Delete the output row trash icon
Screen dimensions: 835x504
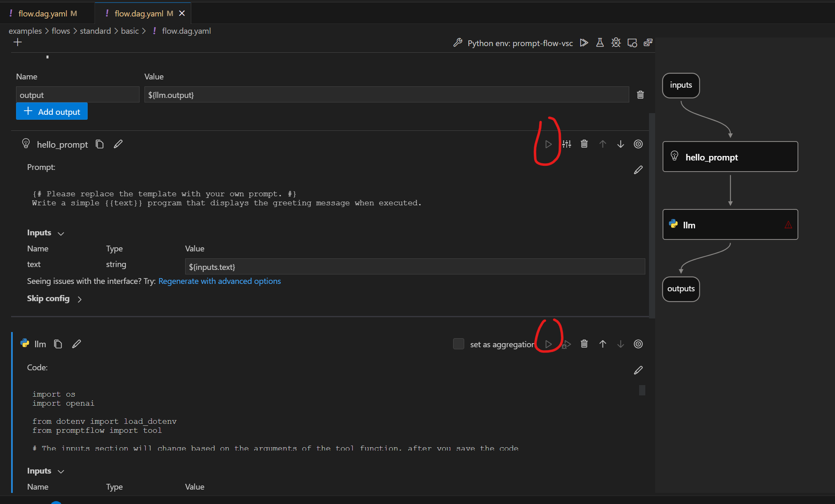(640, 95)
